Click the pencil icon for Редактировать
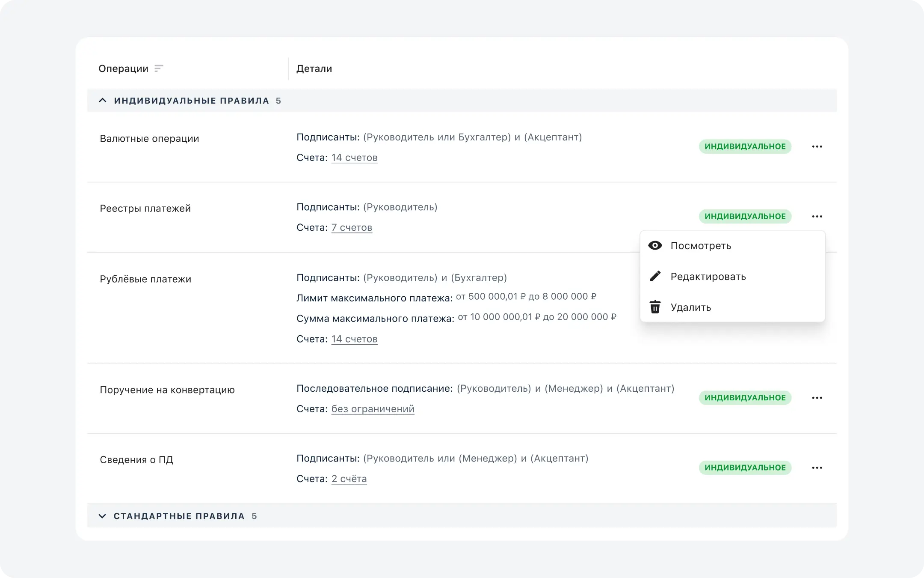Image resolution: width=924 pixels, height=578 pixels. (655, 276)
